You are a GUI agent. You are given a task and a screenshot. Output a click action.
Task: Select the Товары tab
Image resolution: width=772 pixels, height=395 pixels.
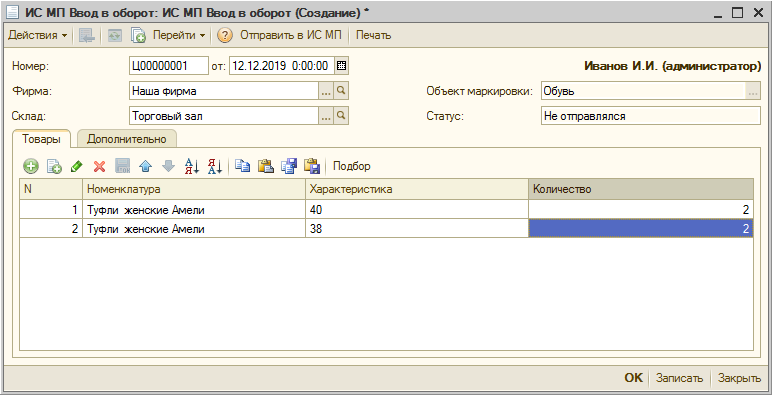[x=41, y=139]
